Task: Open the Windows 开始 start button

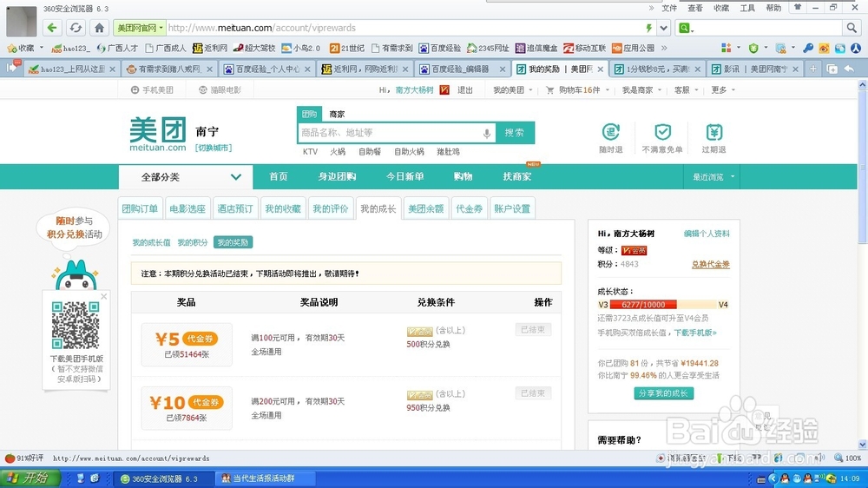Action: (x=29, y=478)
